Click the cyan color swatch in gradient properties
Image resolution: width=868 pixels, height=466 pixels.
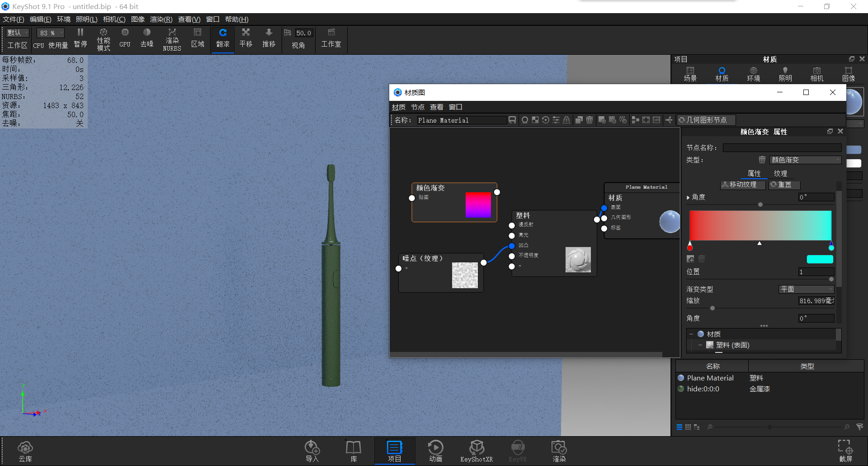[821, 259]
